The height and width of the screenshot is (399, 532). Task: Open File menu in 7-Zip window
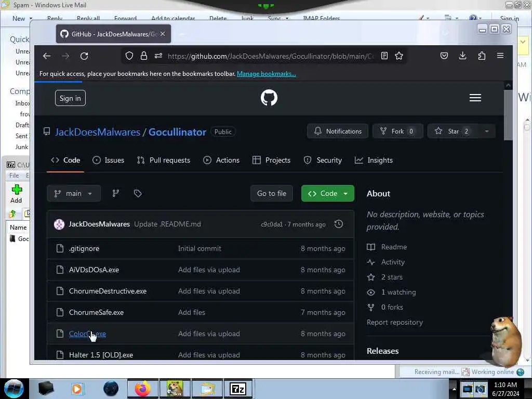[x=14, y=176]
